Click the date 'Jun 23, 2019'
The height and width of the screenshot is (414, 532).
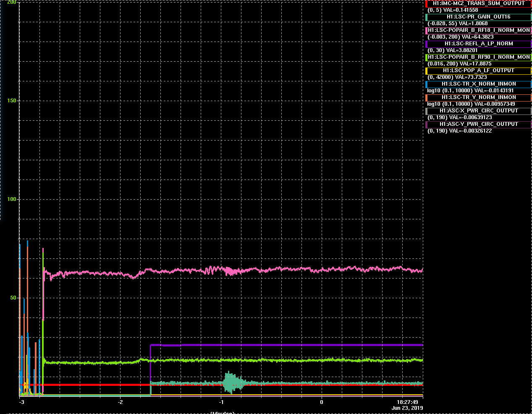click(x=407, y=408)
